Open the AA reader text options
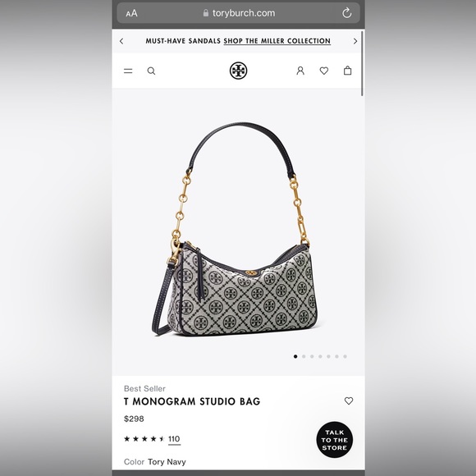Screen dimensions: 476x476 (x=131, y=13)
